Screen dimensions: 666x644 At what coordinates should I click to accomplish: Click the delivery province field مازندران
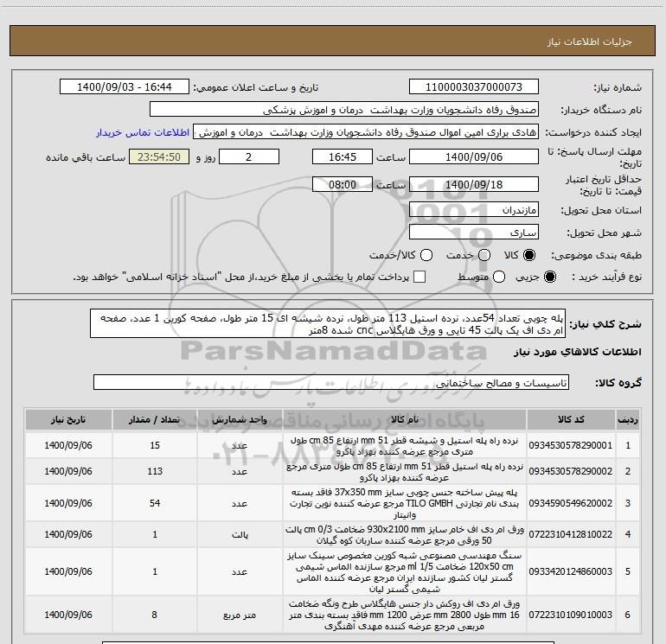(x=474, y=210)
